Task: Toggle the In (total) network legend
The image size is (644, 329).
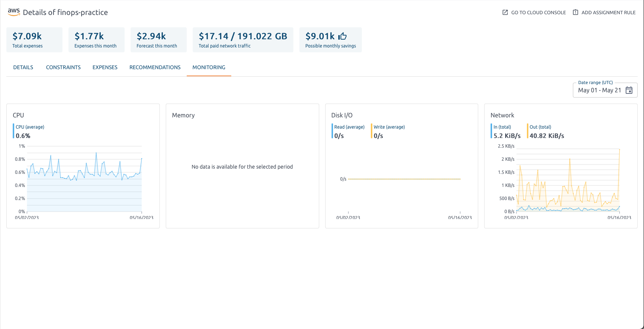Action: tap(502, 127)
